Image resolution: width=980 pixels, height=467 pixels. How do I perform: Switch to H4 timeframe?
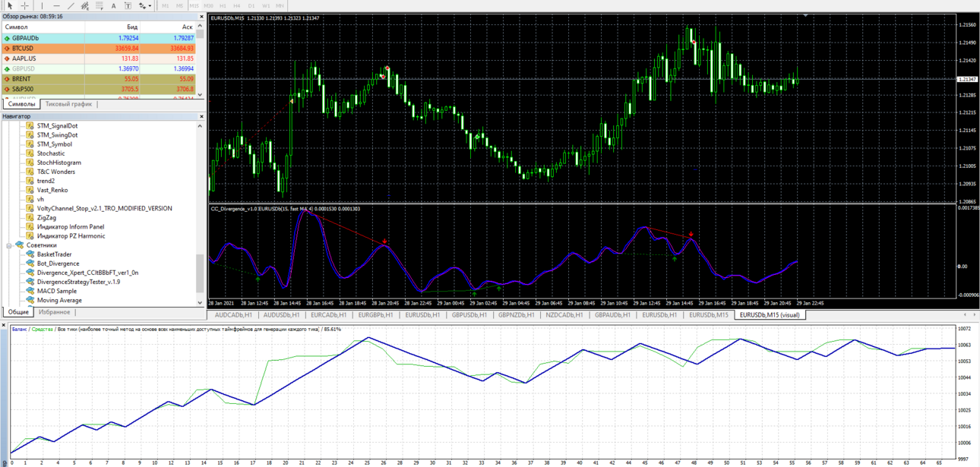(x=237, y=5)
